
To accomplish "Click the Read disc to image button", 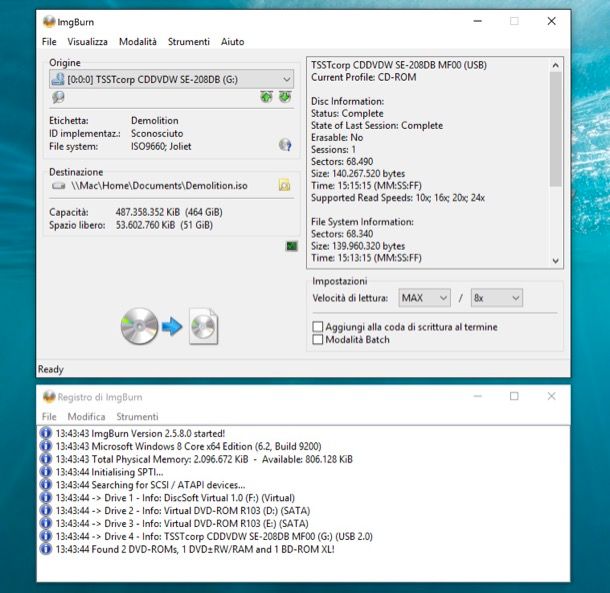I will point(169,327).
